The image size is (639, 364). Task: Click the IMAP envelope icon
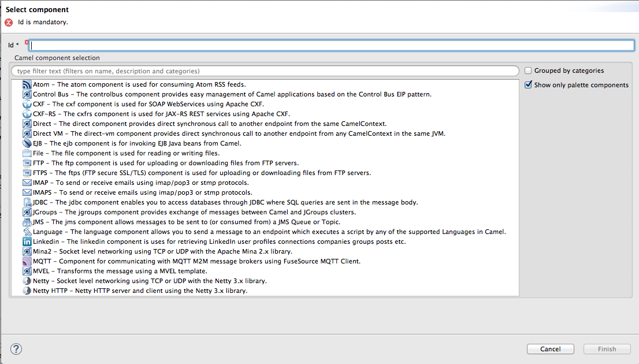pos(27,183)
